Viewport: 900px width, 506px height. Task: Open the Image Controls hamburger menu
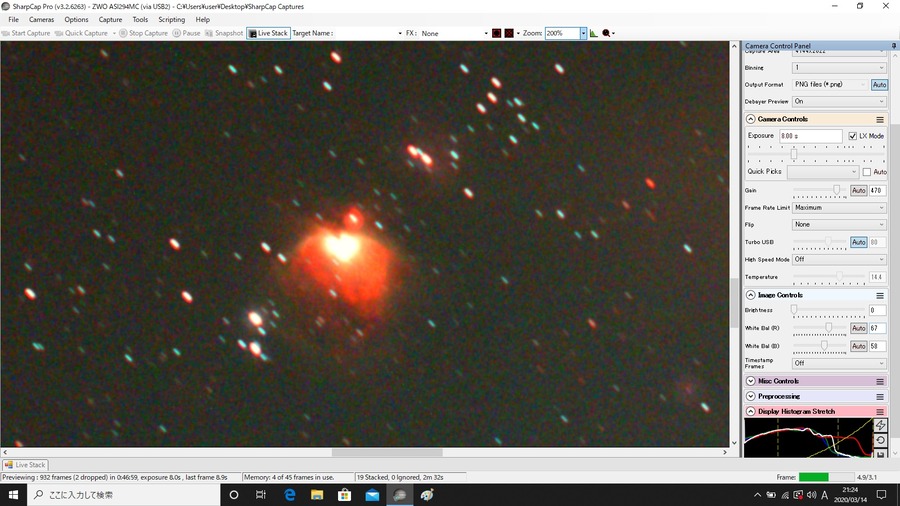coord(880,295)
